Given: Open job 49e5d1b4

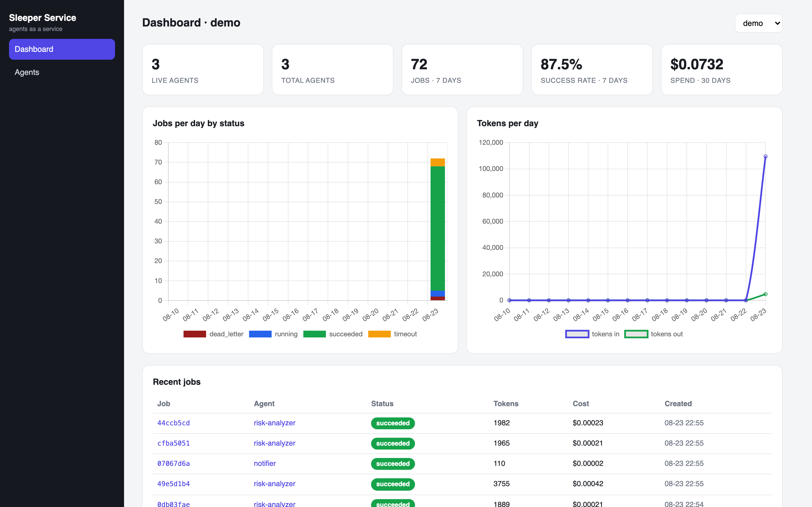Looking at the screenshot, I should (x=173, y=484).
